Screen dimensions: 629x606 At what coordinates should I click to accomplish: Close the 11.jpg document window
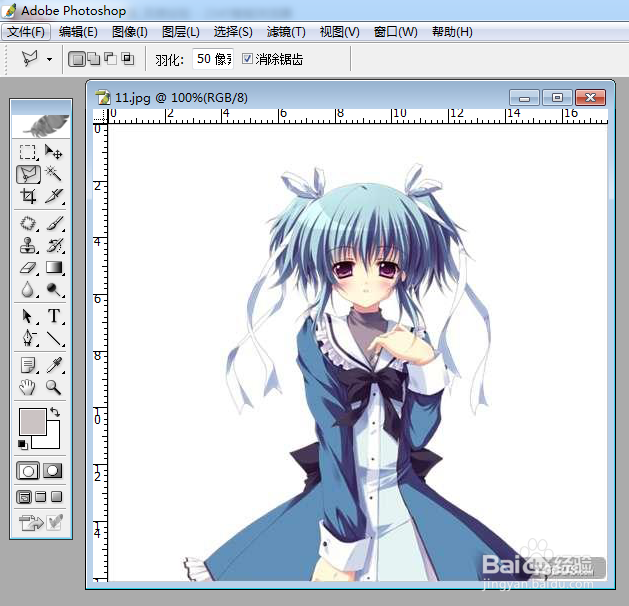[x=590, y=97]
